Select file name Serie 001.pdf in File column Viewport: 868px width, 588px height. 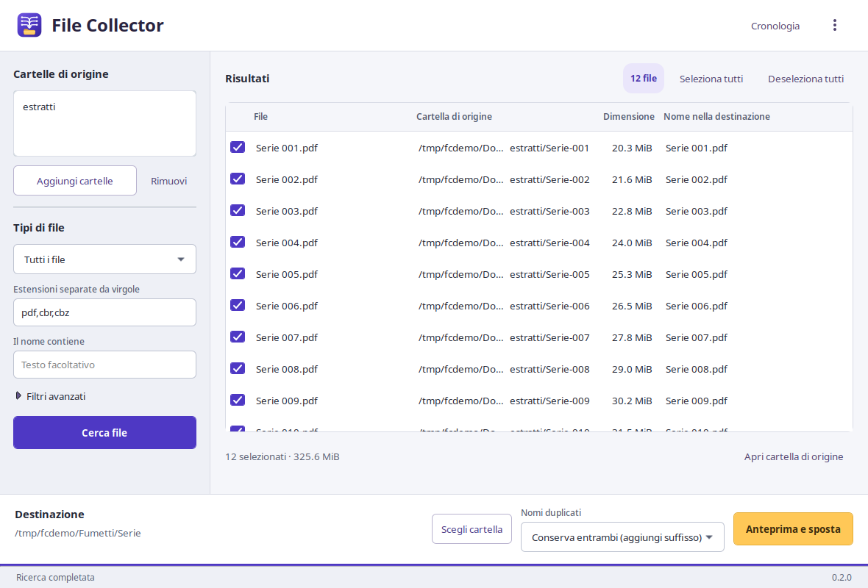[287, 148]
